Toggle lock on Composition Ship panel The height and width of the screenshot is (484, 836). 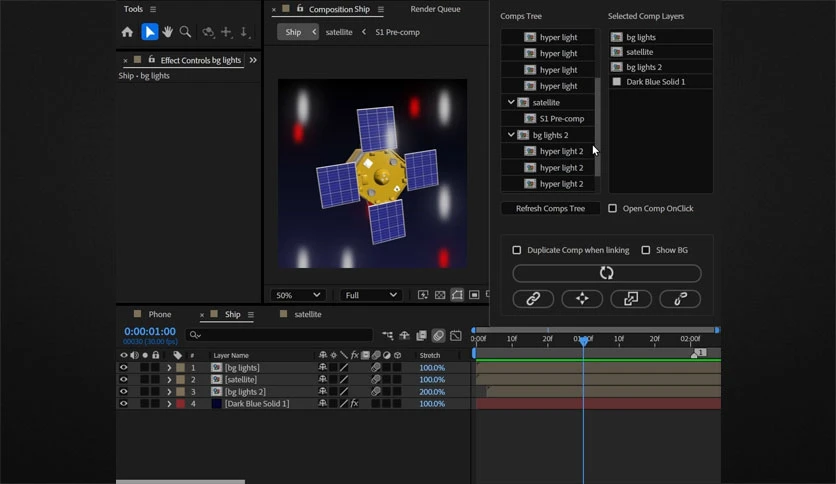click(300, 9)
